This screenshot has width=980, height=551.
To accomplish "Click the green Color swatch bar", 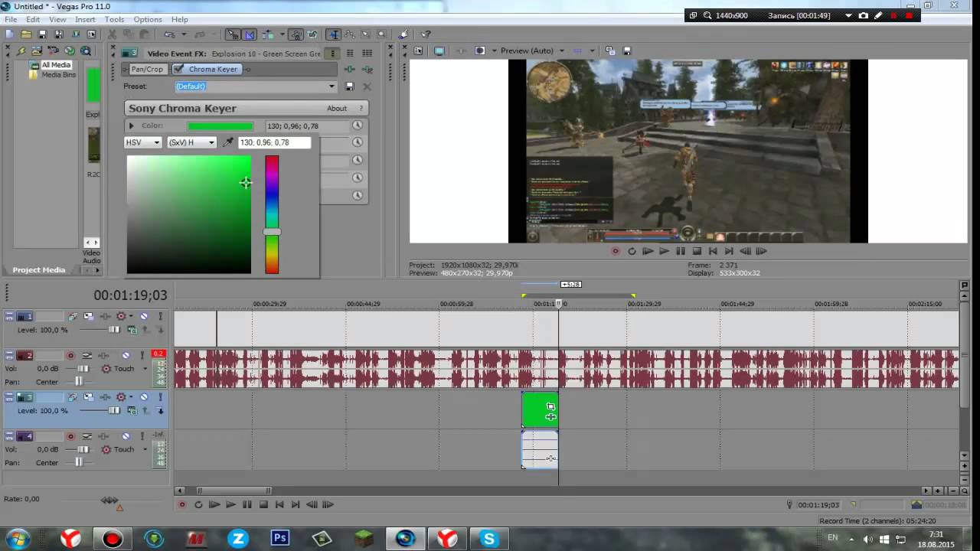I will (x=220, y=126).
